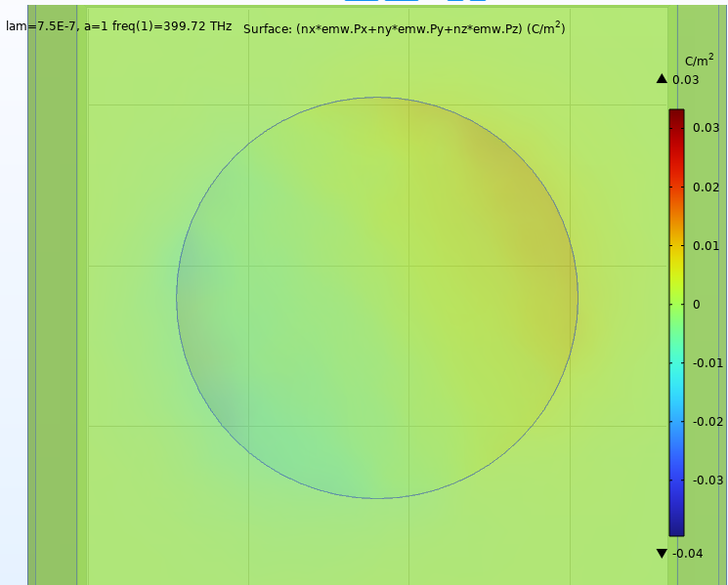Select the dark blue bottom of the legend

676,529
